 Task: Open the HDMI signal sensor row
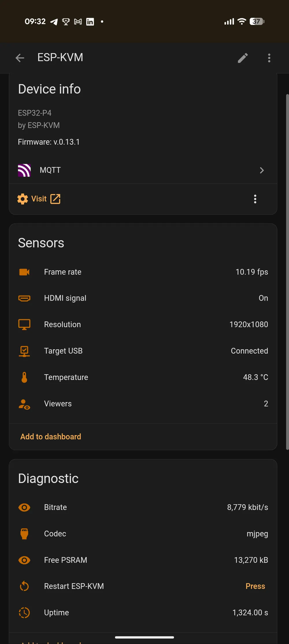143,298
